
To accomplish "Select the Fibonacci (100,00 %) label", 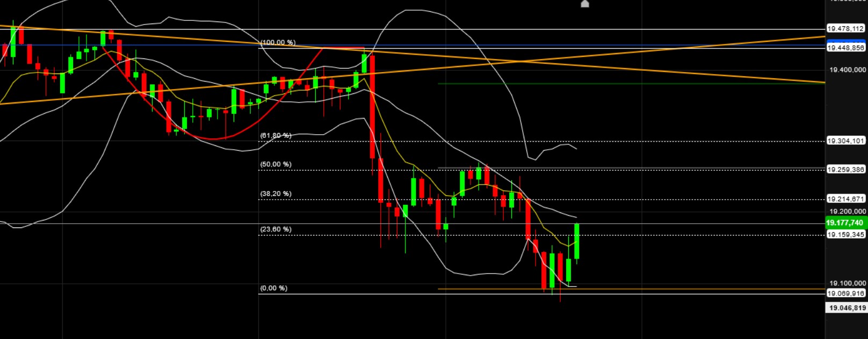I will (278, 42).
